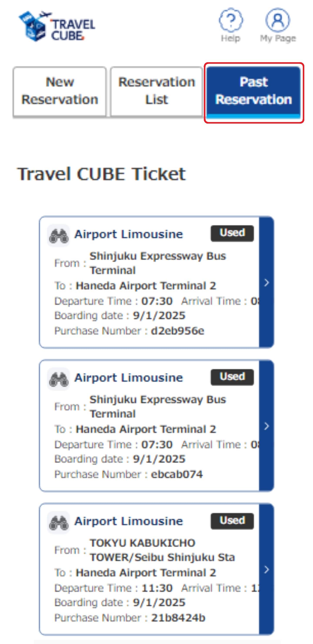The height and width of the screenshot is (644, 313).
Task: Click Used badge on ticket ebcab074
Action: pyautogui.click(x=232, y=377)
